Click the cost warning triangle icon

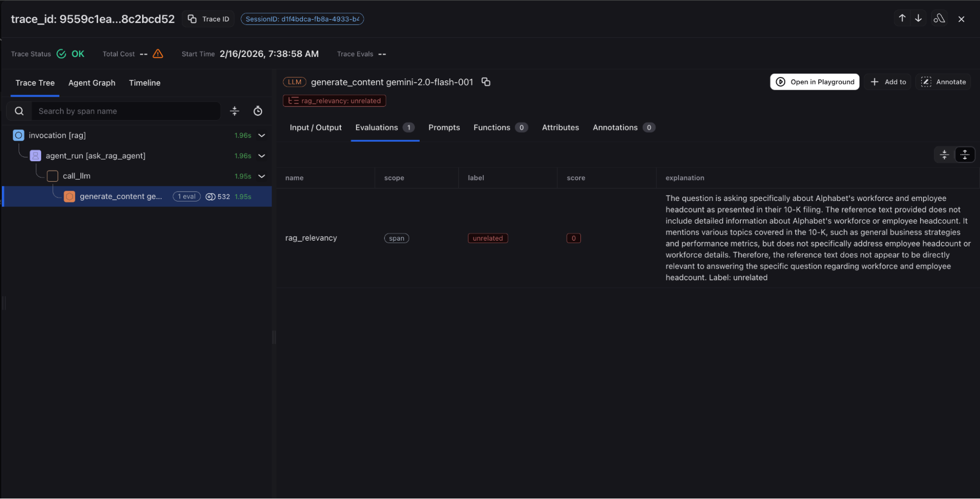(x=158, y=54)
